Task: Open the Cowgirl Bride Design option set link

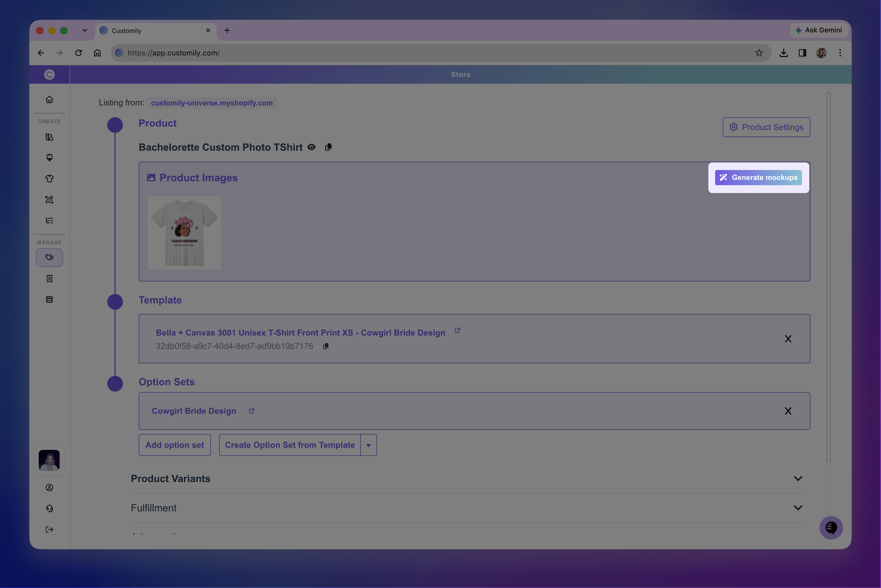Action: click(194, 411)
